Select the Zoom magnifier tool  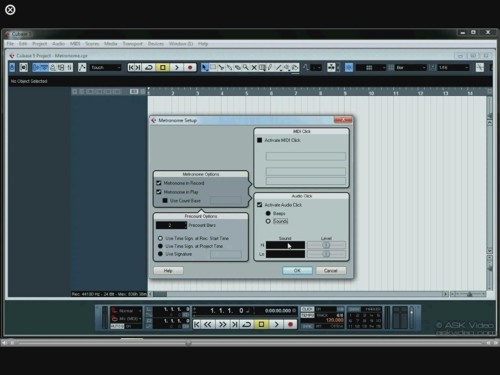click(x=246, y=68)
